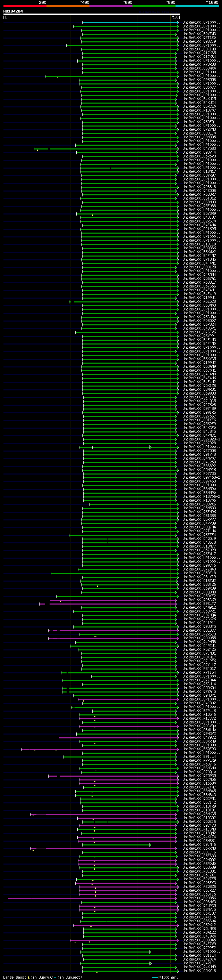This screenshot has width=222, height=980.
Task: Click the UniRef100_Q9TYF8 entry
Action: (199, 455)
